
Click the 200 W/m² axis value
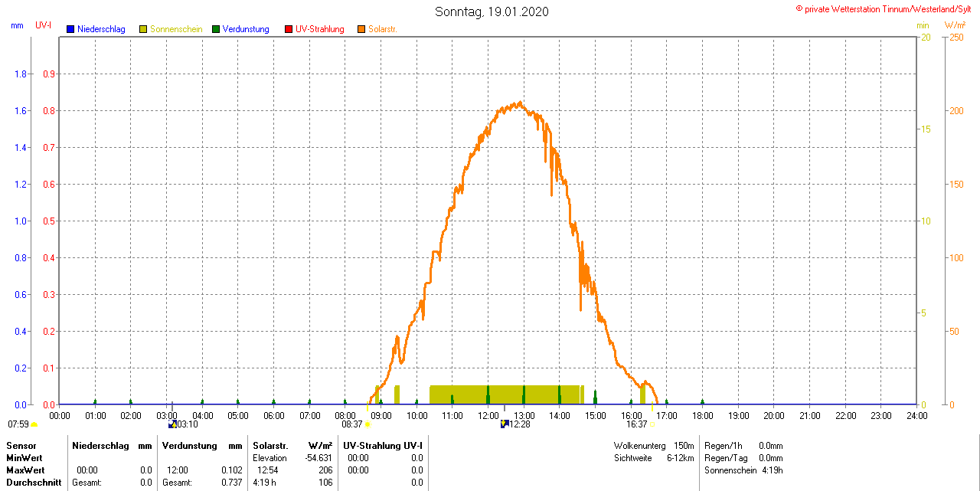[x=956, y=111]
